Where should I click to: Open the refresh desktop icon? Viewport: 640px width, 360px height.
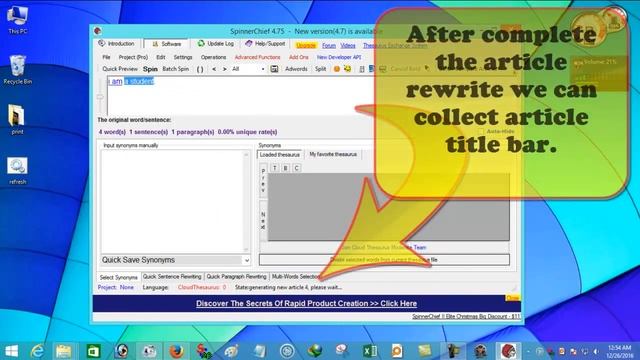18,170
